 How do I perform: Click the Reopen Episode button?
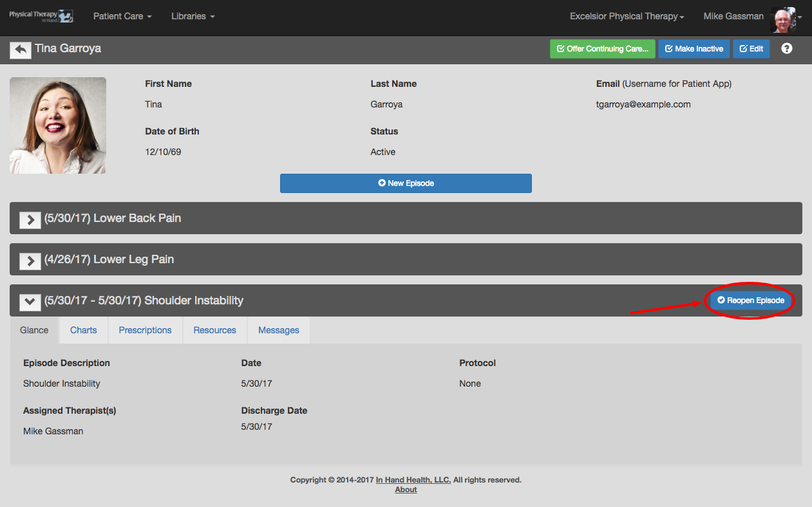(x=751, y=300)
